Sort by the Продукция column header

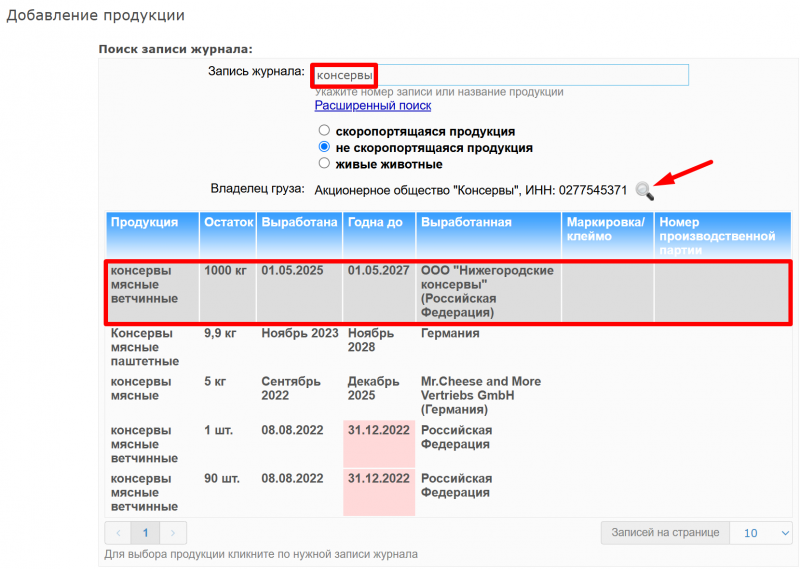point(144,222)
